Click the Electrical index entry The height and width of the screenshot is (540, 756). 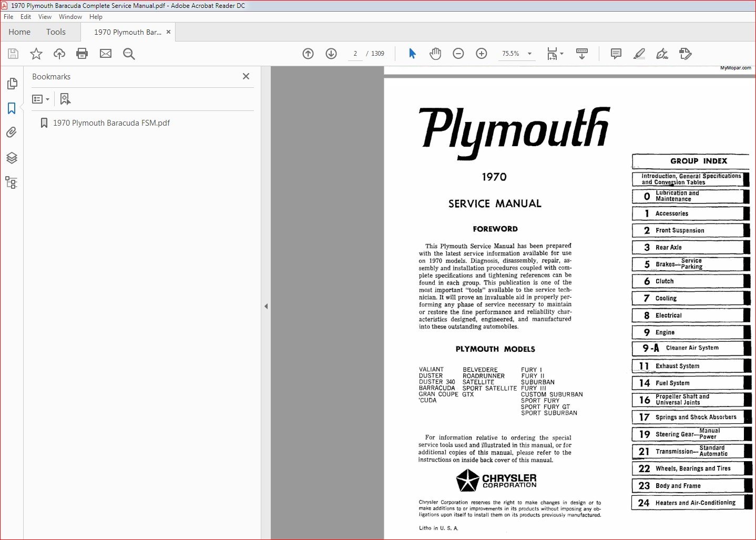click(x=690, y=315)
